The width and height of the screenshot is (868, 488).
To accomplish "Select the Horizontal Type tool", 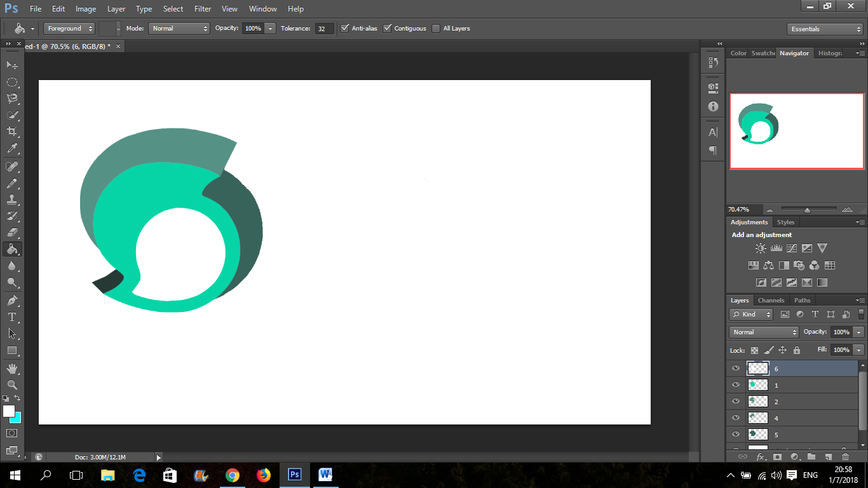I will click(x=12, y=316).
